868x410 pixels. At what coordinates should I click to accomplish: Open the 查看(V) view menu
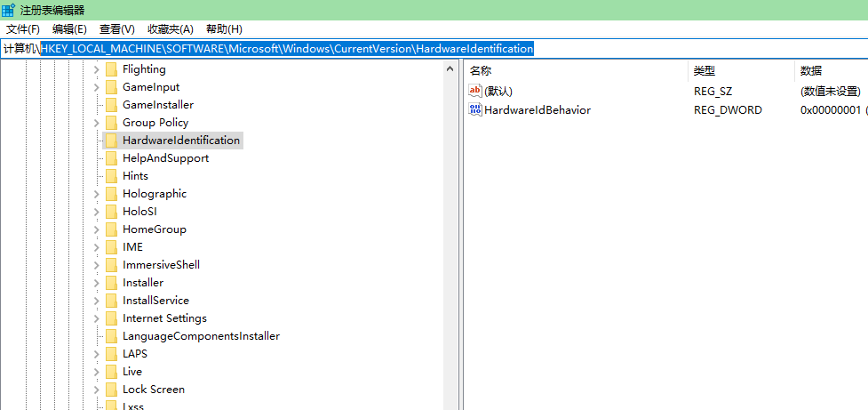click(x=117, y=29)
